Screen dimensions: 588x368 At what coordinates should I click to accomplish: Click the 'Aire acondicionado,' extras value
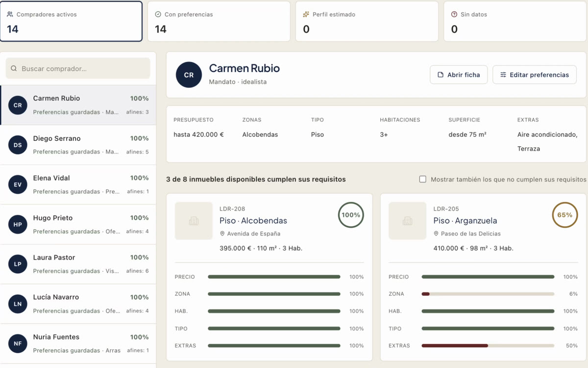pyautogui.click(x=547, y=134)
